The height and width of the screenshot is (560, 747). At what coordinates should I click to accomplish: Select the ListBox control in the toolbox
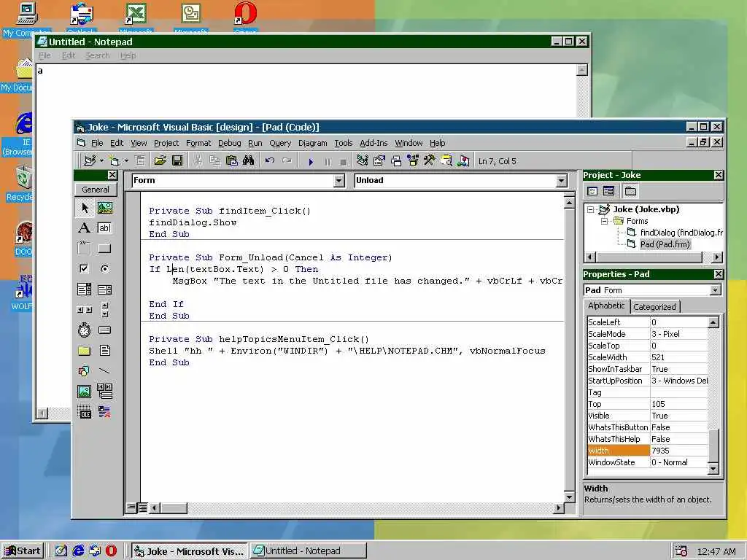[x=105, y=289]
